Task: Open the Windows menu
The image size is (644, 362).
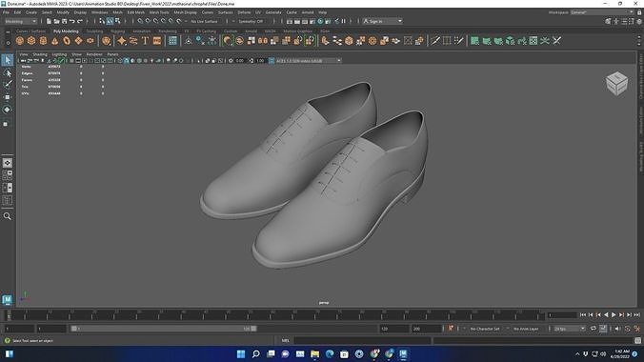Action: [99, 12]
